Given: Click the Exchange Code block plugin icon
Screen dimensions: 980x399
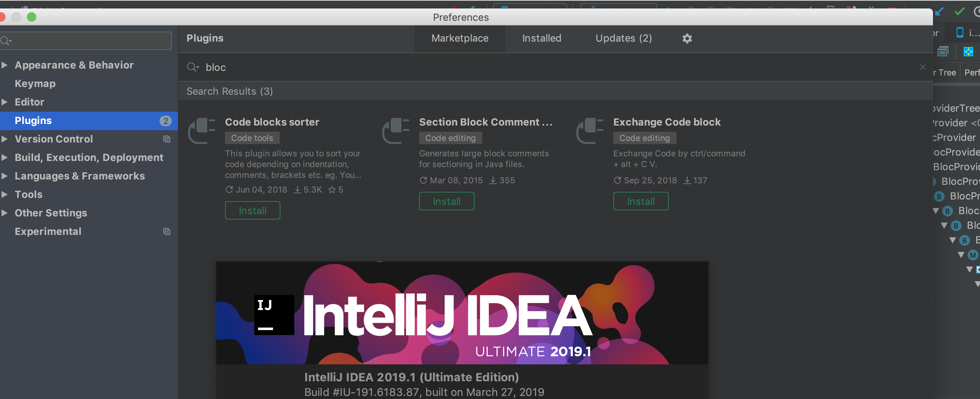Looking at the screenshot, I should pos(590,131).
